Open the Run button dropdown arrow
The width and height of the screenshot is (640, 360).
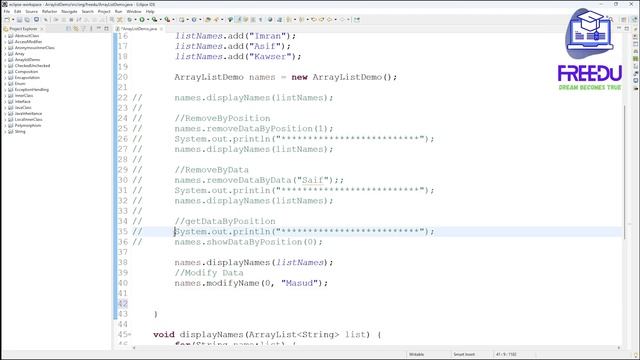(148, 20)
